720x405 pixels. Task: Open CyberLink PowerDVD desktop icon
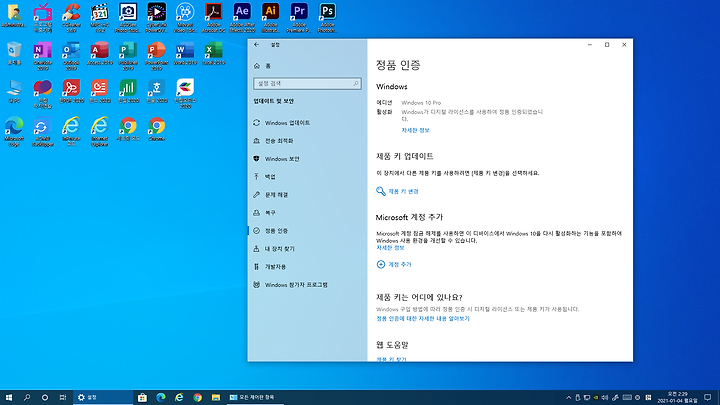pos(157,18)
